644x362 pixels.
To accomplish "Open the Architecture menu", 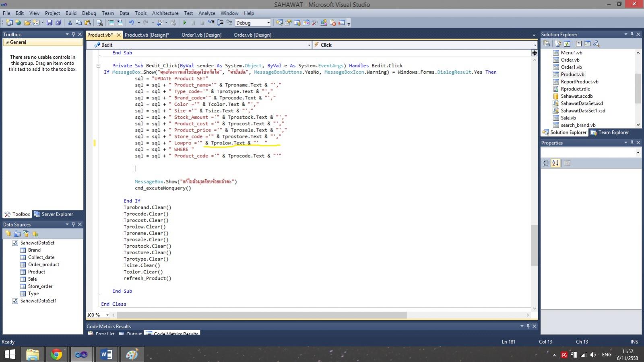I will [165, 13].
